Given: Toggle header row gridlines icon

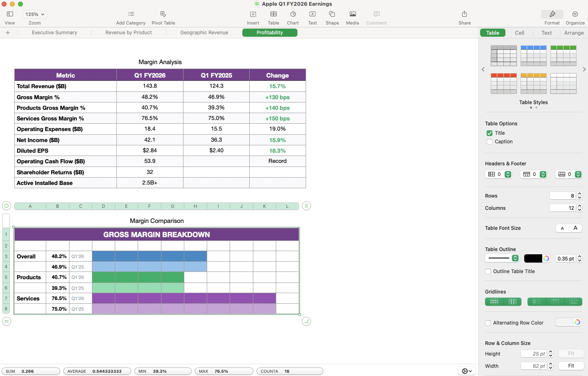Looking at the screenshot, I should coord(555,302).
